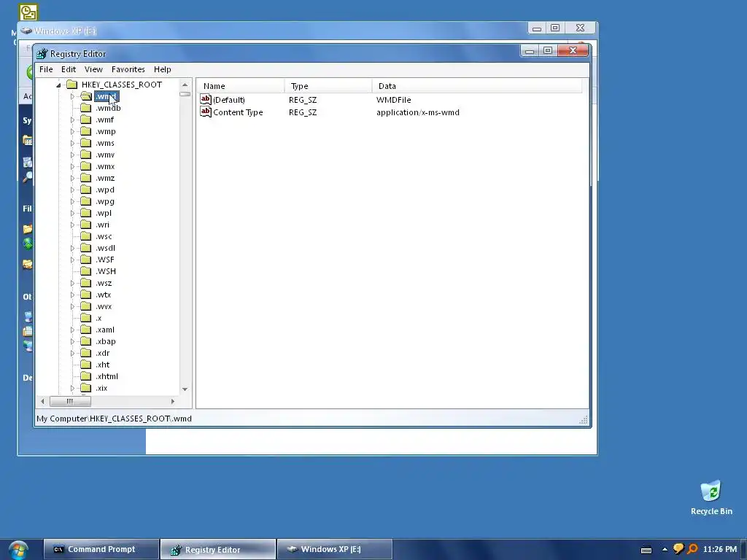Open the View menu
Screen dimensions: 747x560
[x=93, y=69]
